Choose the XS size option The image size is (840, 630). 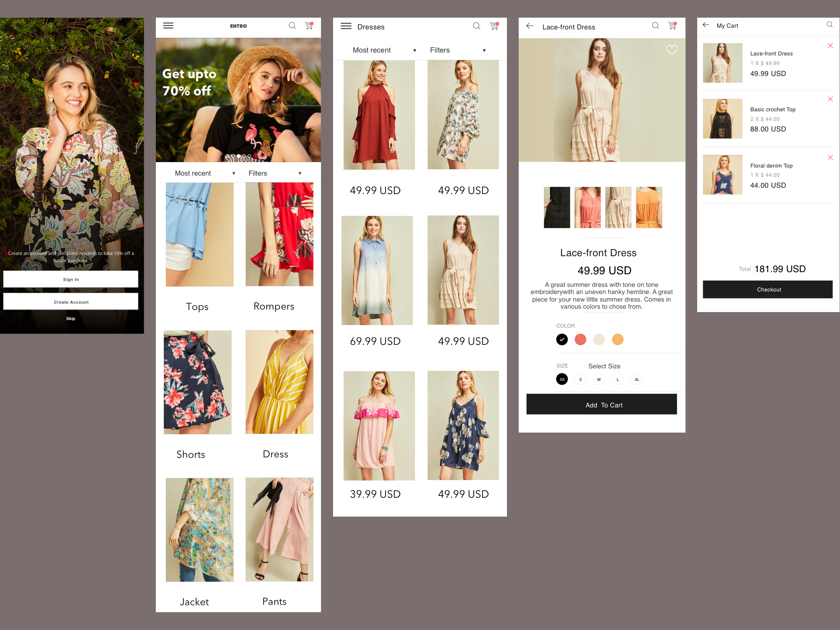point(562,379)
